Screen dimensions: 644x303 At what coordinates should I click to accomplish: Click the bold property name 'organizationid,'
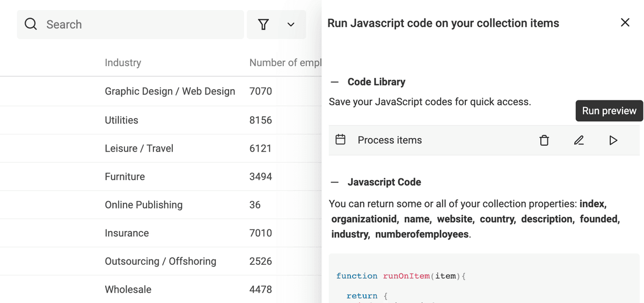pos(365,219)
